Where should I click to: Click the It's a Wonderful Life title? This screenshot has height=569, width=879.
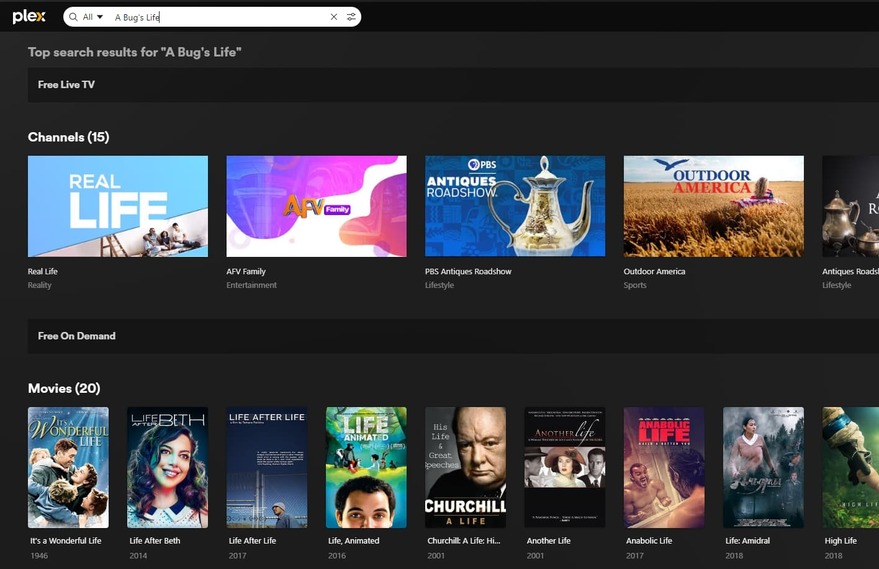(66, 541)
